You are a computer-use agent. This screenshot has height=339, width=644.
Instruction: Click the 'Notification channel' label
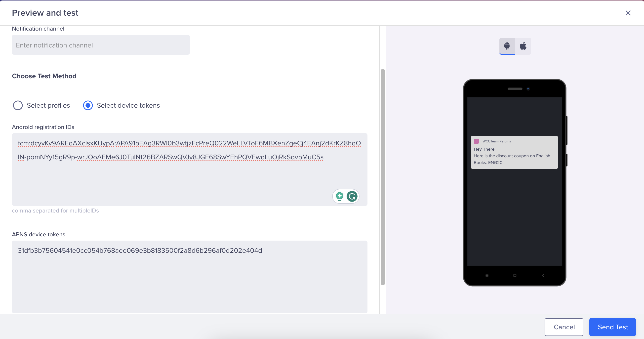point(38,29)
